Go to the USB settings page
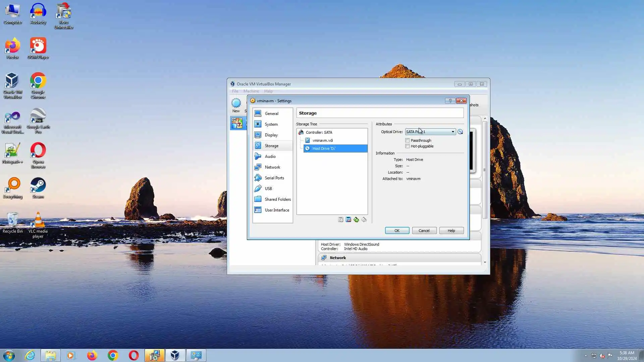Screen dimensions: 644x362 click(x=268, y=189)
